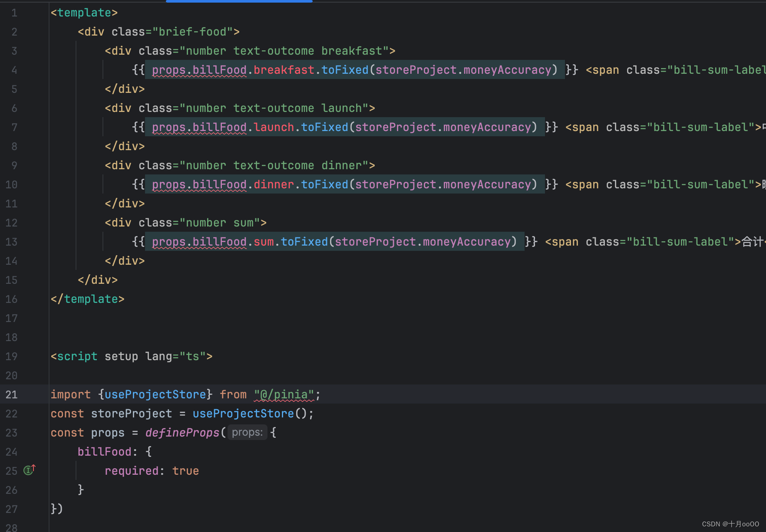Click "bill-sum-label" string on line 10
Image resolution: width=766 pixels, height=532 pixels.
coord(701,184)
